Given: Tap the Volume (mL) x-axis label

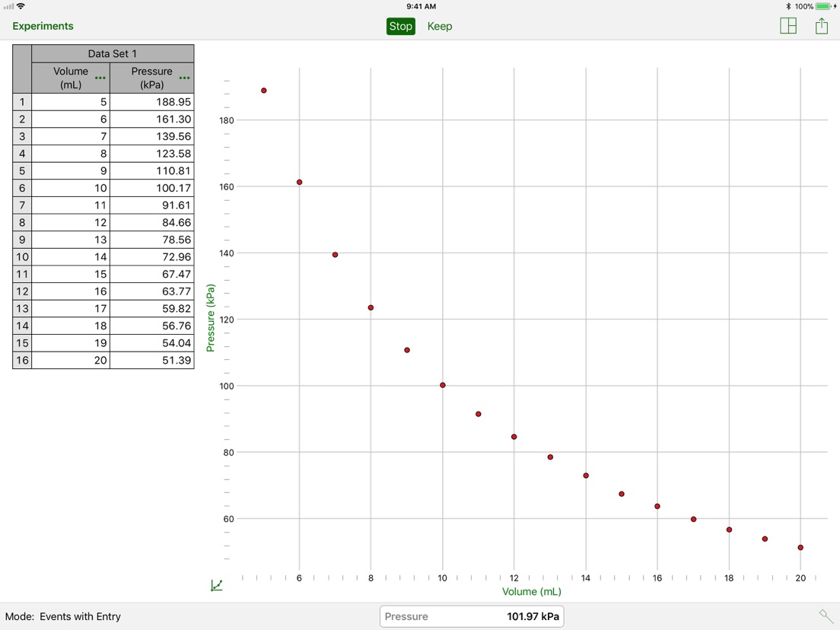Looking at the screenshot, I should click(531, 591).
